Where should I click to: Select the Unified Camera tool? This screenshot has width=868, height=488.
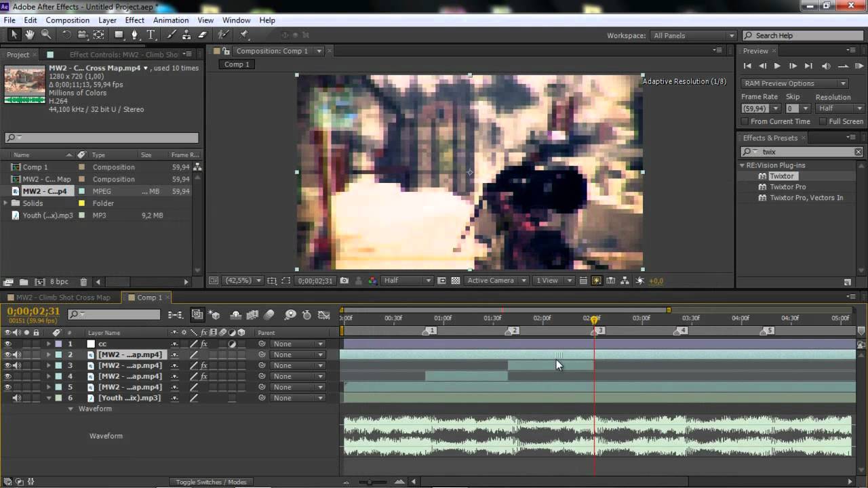click(83, 35)
